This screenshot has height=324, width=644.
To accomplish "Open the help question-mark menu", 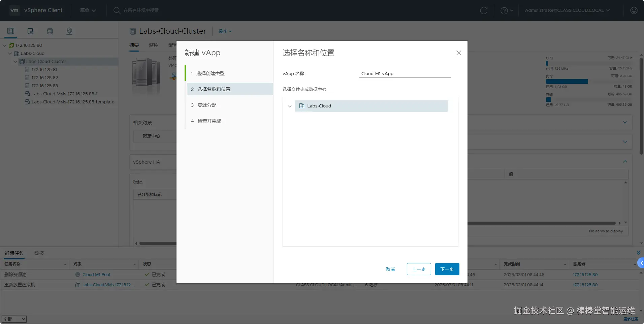I will (x=507, y=10).
